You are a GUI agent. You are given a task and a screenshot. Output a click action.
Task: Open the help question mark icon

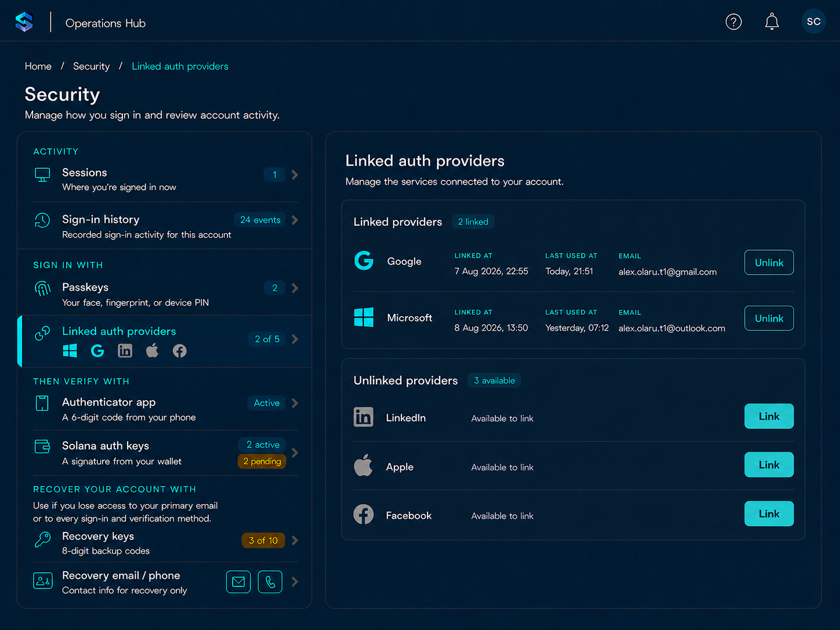pyautogui.click(x=733, y=22)
